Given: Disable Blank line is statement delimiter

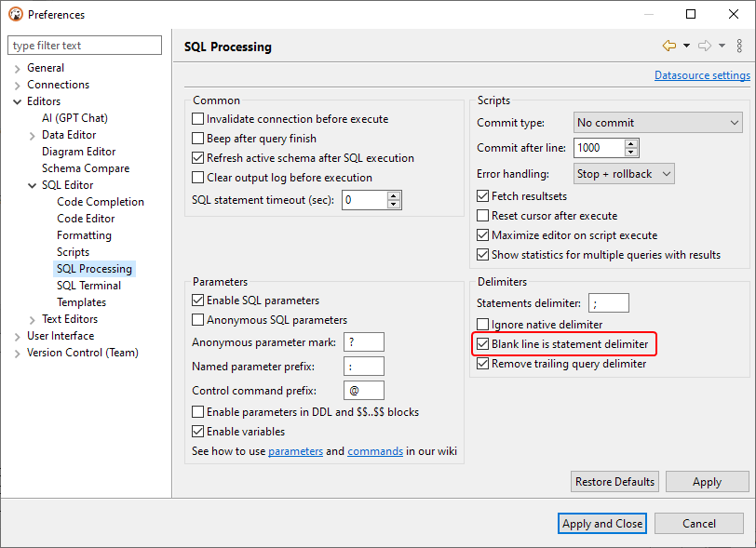Looking at the screenshot, I should 482,344.
